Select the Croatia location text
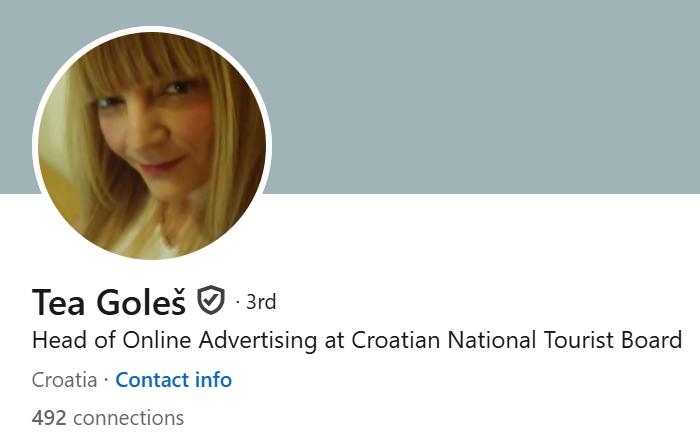700x440 pixels. [x=64, y=380]
